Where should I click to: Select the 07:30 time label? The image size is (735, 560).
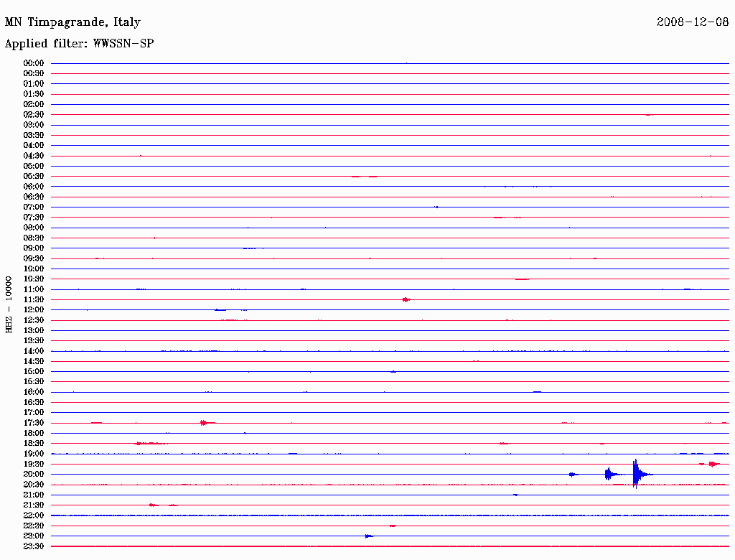coord(34,218)
